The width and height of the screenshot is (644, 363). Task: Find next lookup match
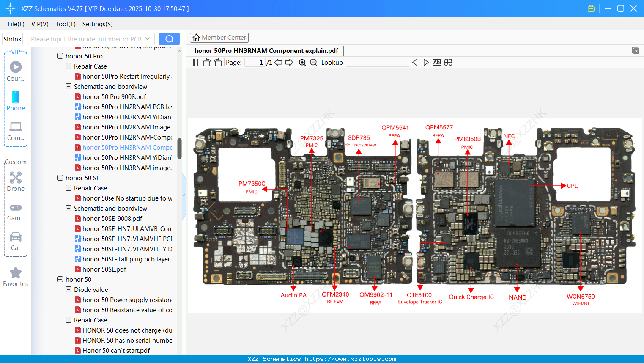(426, 63)
